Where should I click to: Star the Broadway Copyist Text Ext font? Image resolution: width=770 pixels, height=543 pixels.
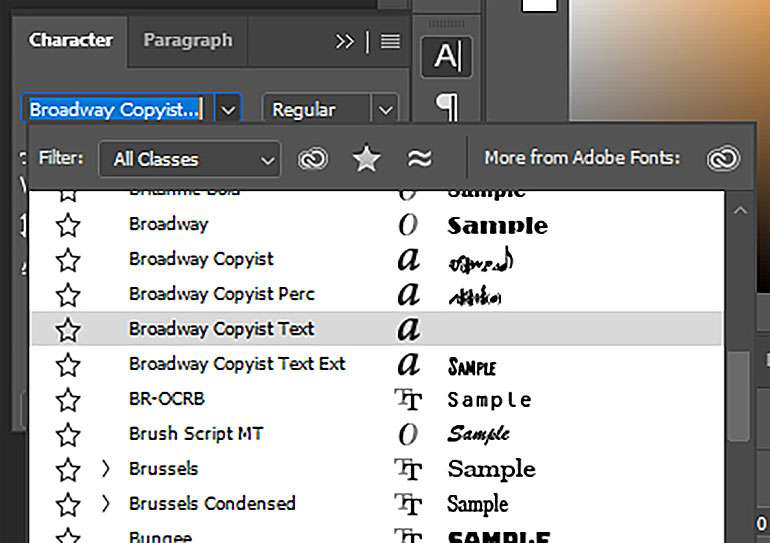(x=68, y=365)
